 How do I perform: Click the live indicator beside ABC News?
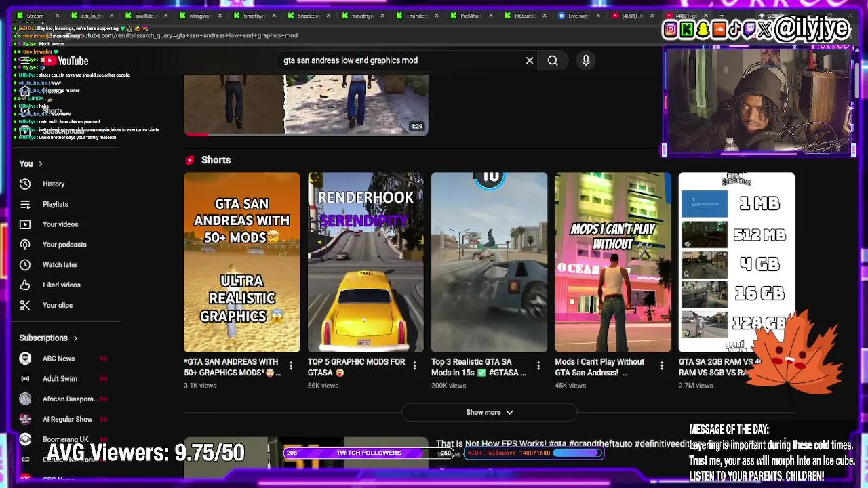point(104,359)
